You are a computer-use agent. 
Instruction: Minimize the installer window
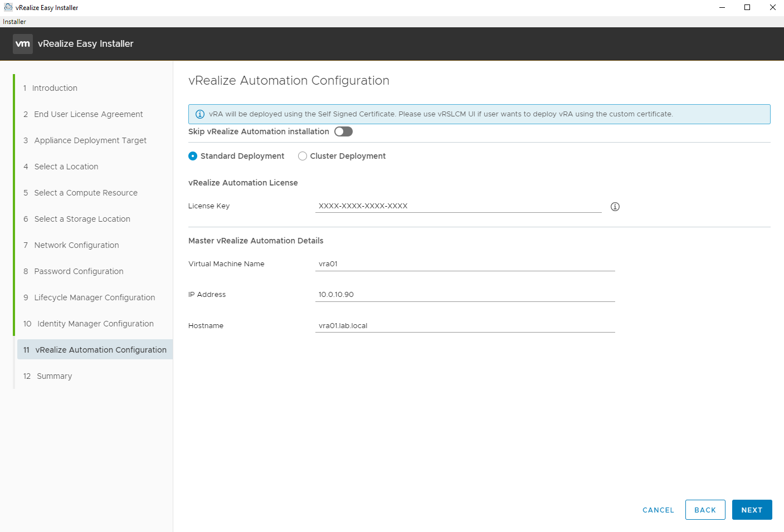(722, 7)
